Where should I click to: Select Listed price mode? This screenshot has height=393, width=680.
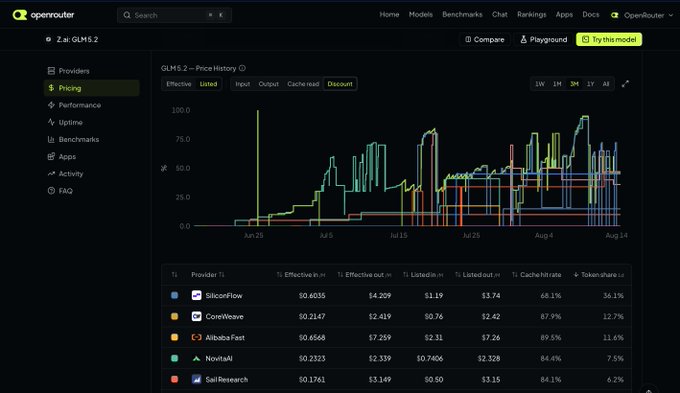pyautogui.click(x=208, y=84)
